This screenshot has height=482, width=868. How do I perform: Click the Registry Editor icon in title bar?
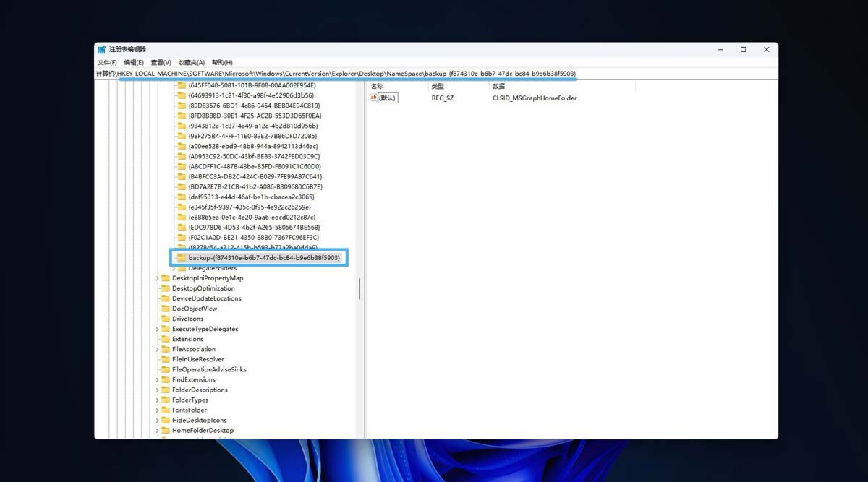[102, 49]
